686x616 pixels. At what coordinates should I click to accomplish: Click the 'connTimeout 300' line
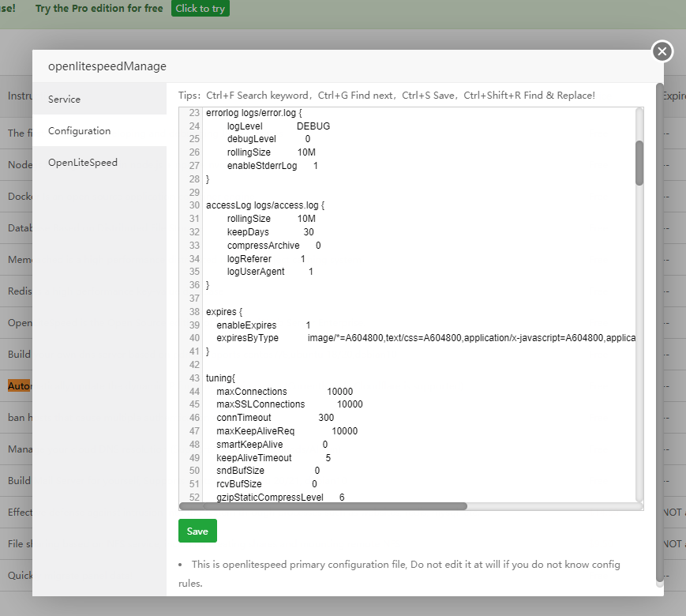tap(276, 417)
